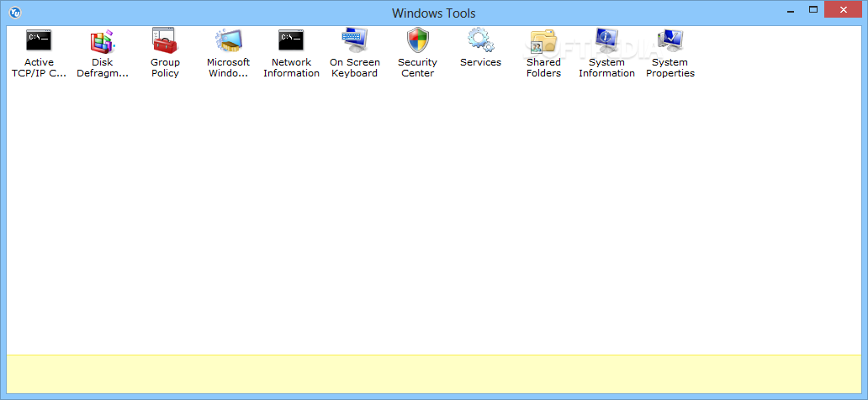Click the "Network Information" label text
The width and height of the screenshot is (868, 400).
[x=291, y=67]
